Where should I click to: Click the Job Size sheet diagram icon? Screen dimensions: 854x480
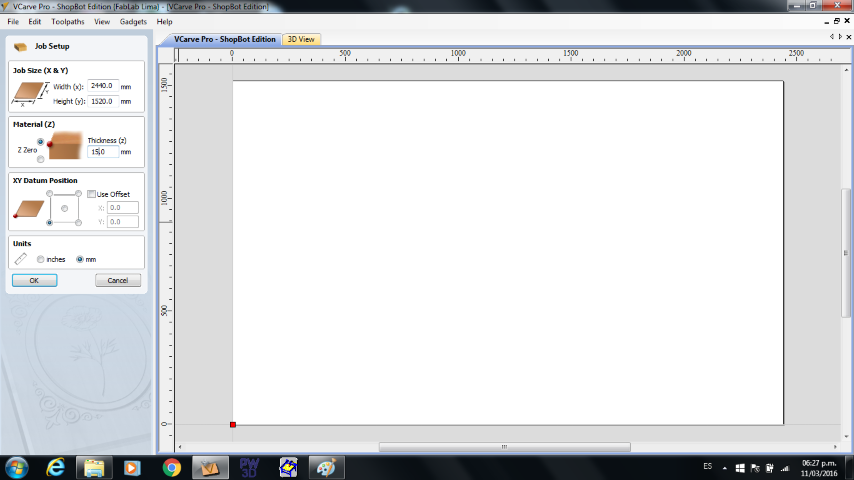tap(30, 93)
